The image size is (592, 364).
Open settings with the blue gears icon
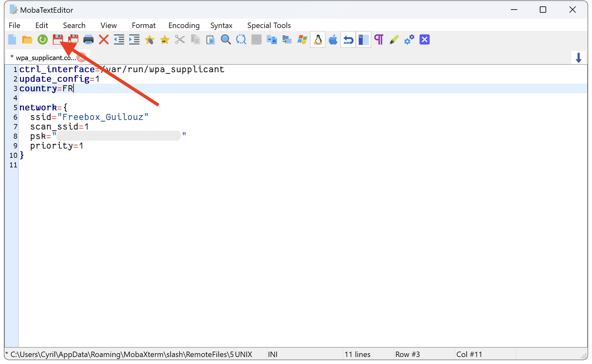(409, 40)
